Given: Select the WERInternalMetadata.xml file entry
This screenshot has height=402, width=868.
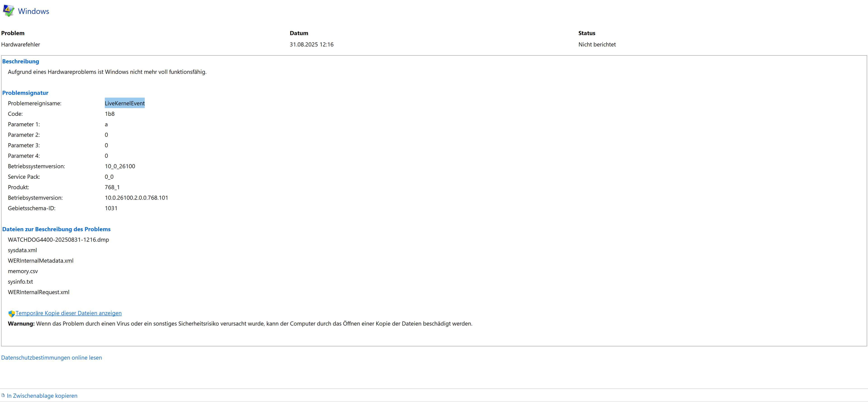Looking at the screenshot, I should pos(40,260).
